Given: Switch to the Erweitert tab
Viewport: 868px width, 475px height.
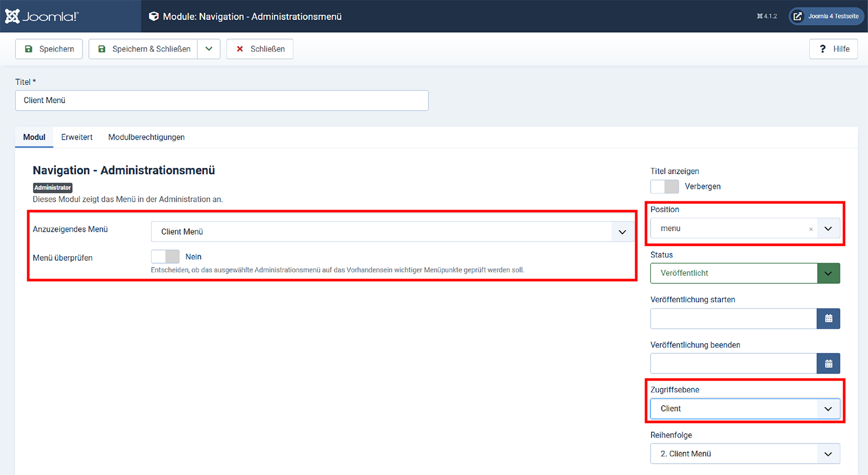Looking at the screenshot, I should [76, 137].
